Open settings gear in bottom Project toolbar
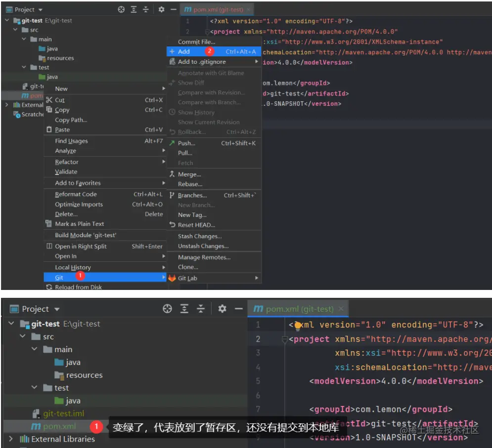The width and height of the screenshot is (492, 448). click(222, 309)
